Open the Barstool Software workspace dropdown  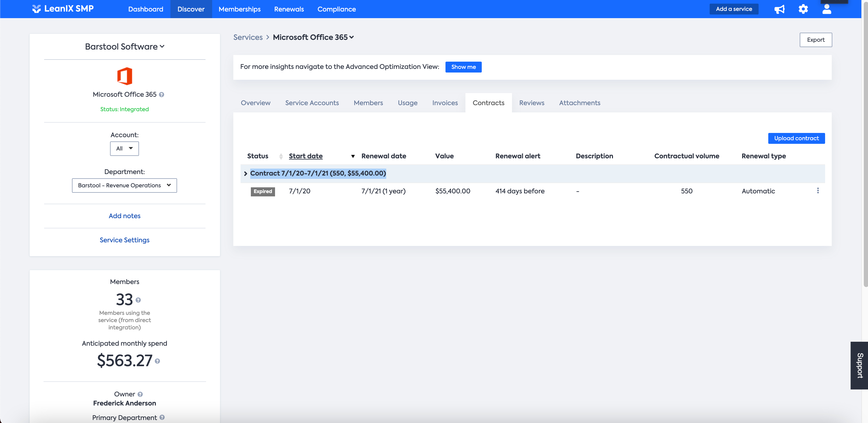point(124,47)
